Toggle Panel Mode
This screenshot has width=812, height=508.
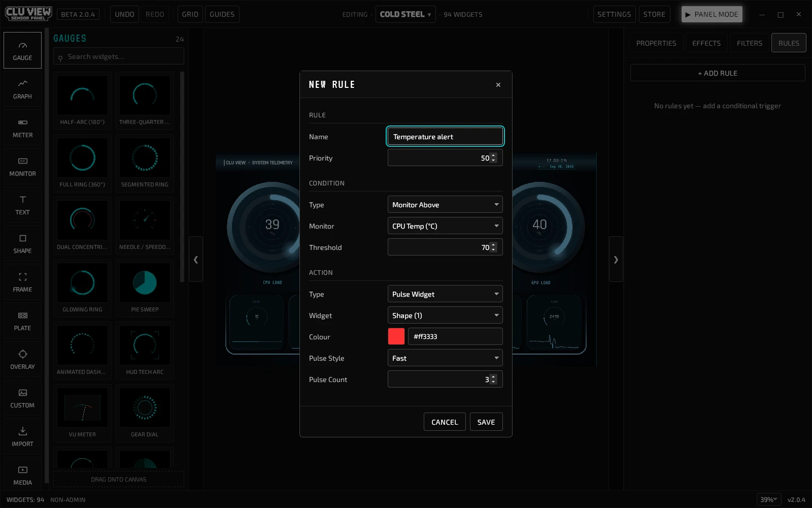(712, 14)
